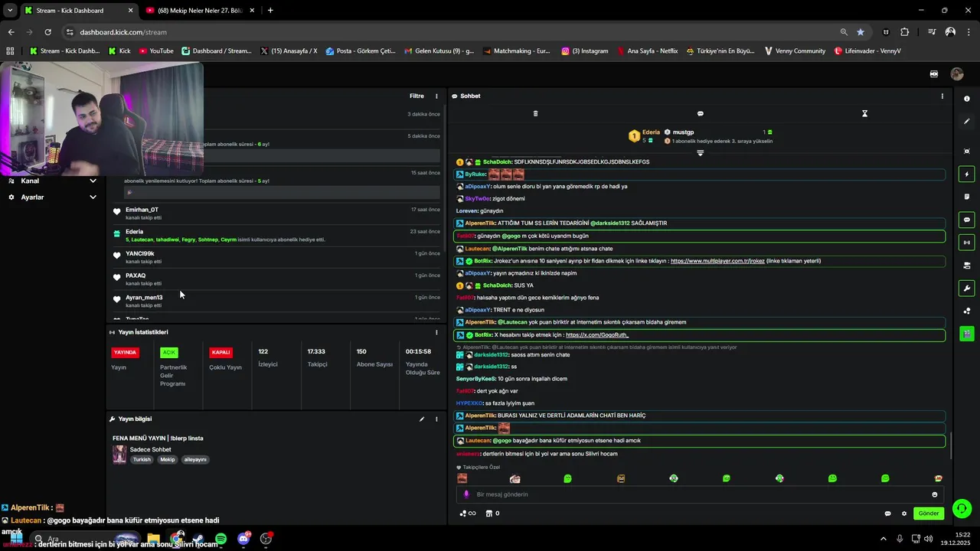The image size is (980, 551).
Task: Open Discord from the taskbar
Action: tap(243, 539)
